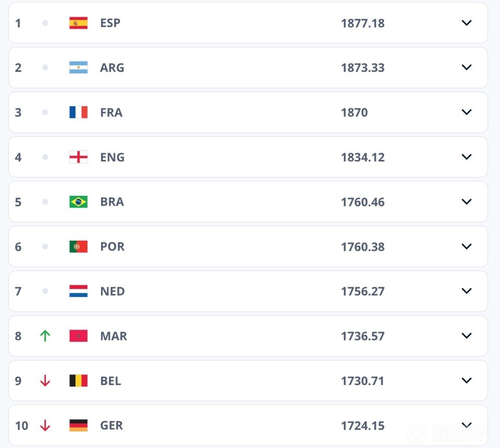Click the Germany flag icon
This screenshot has width=500, height=448.
click(78, 426)
